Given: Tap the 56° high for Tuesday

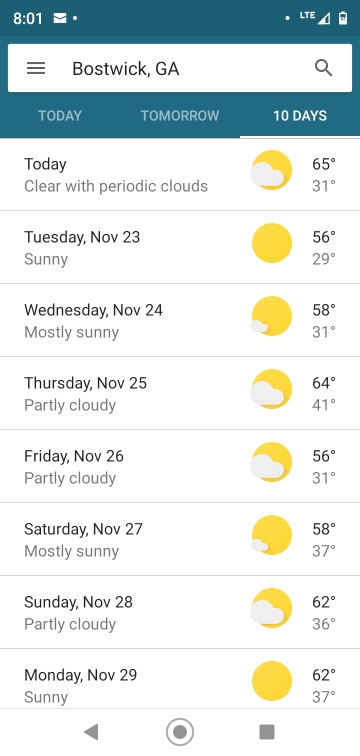Looking at the screenshot, I should [x=323, y=237].
